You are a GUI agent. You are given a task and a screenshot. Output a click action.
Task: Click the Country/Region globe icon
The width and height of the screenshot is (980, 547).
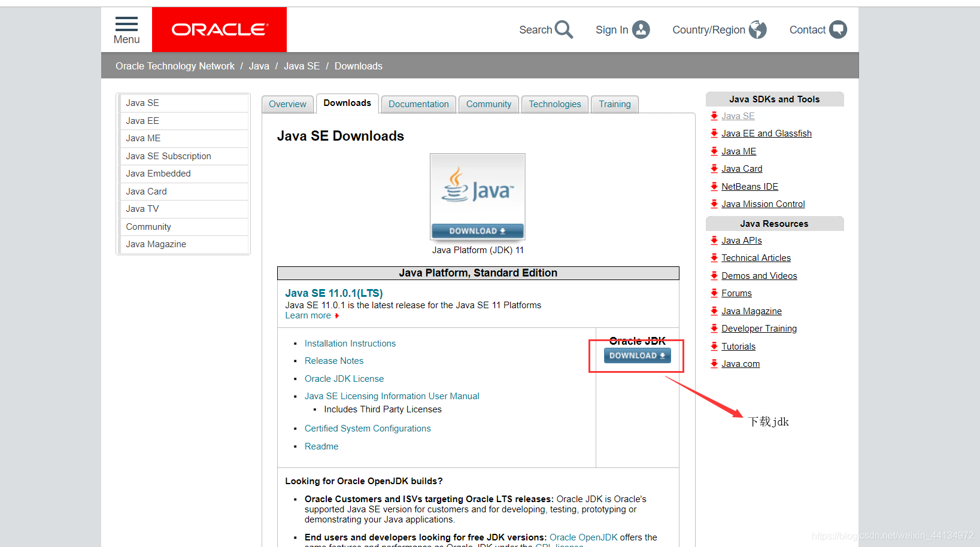point(757,29)
